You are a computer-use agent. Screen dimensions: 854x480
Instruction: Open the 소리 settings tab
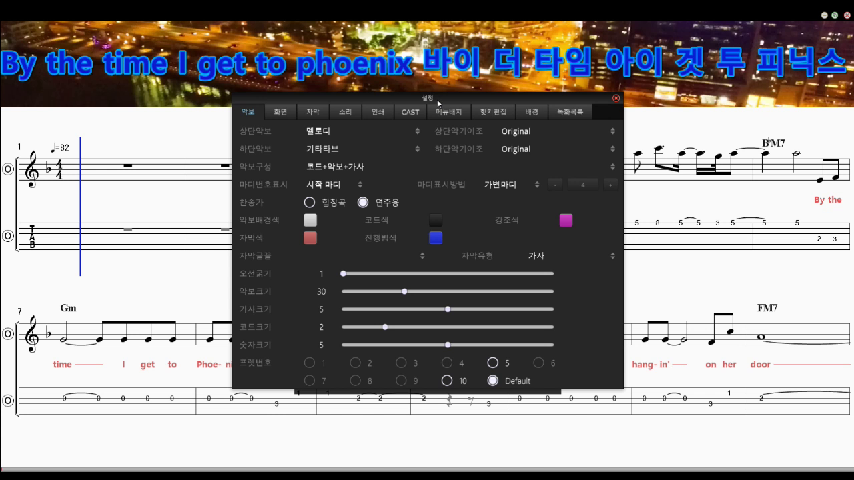(345, 112)
